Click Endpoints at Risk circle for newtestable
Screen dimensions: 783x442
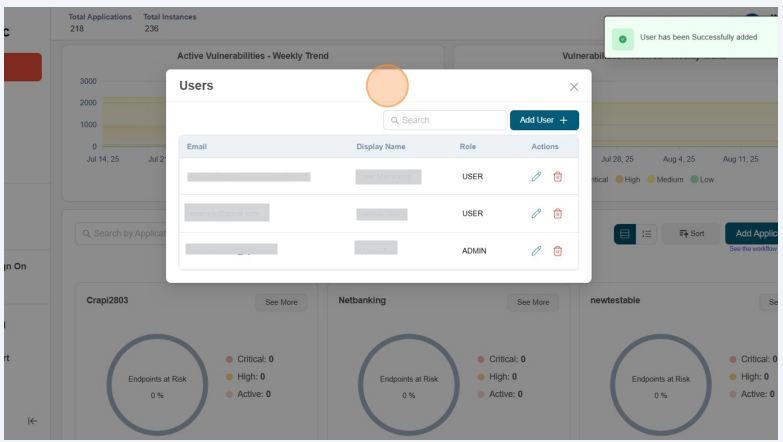[x=661, y=385]
